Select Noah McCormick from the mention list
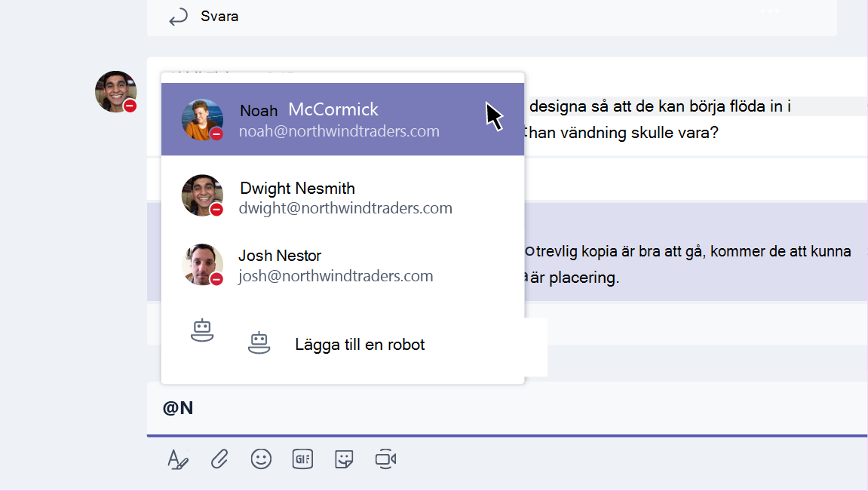Viewport: 868px width, 491px height. pos(342,119)
